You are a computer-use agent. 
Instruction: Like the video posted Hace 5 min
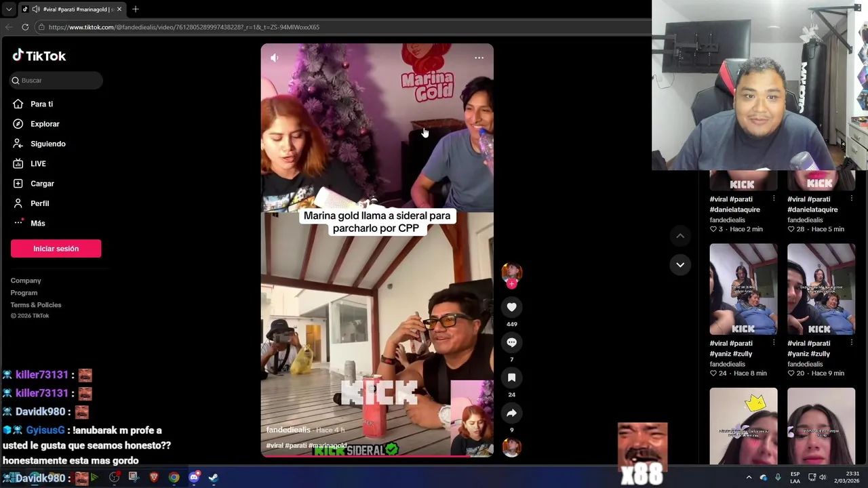coord(791,229)
